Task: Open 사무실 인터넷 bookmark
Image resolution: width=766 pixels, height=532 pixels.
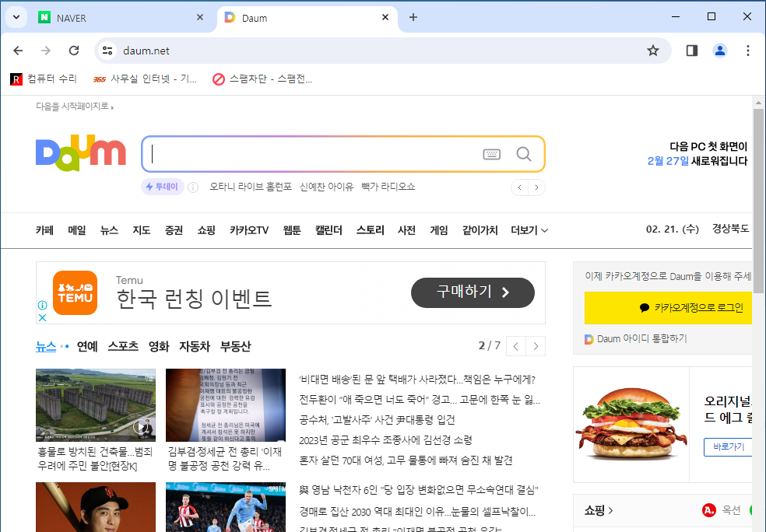Action: tap(145, 79)
